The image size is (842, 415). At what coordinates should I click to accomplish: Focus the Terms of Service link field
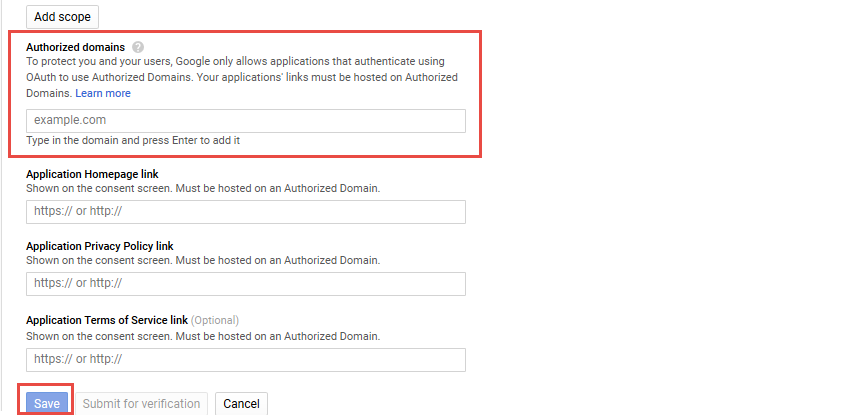pyautogui.click(x=246, y=359)
